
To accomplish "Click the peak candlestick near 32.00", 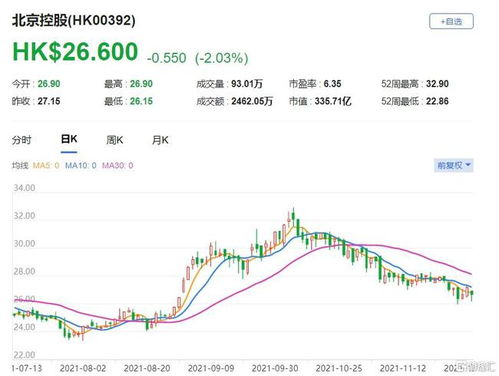I will point(293,215).
